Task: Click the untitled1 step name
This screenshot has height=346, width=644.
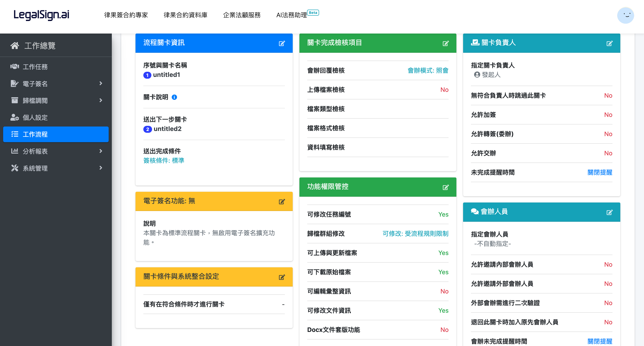Action: pos(167,75)
